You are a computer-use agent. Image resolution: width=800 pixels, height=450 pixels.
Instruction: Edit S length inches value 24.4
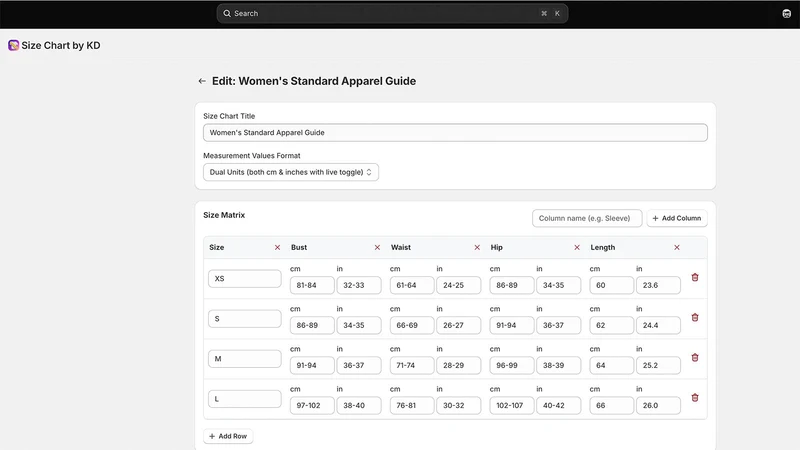[x=658, y=326]
